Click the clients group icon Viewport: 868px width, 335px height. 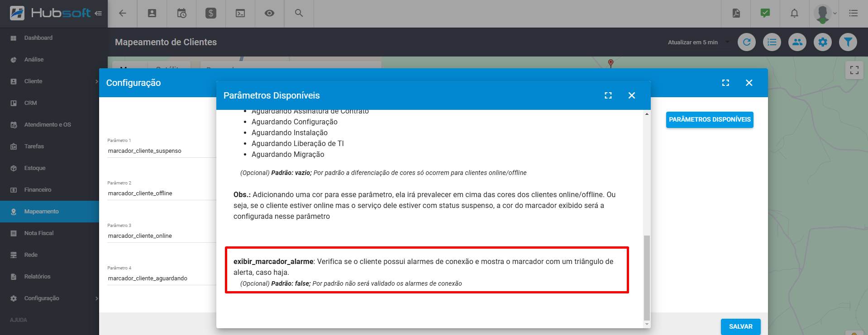[797, 42]
